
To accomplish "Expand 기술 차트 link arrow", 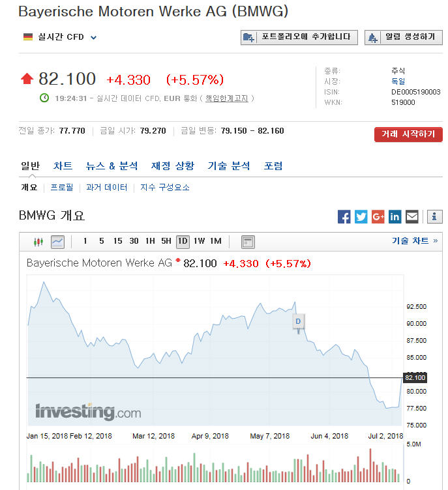I will coord(436,241).
